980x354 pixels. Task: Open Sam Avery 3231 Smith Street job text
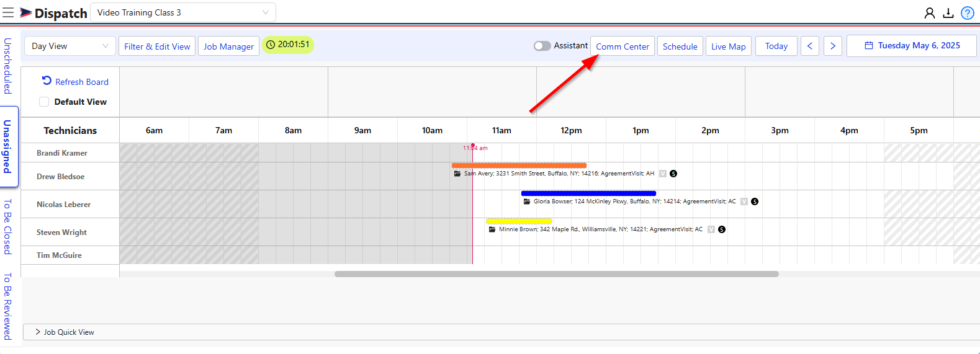pyautogui.click(x=559, y=174)
